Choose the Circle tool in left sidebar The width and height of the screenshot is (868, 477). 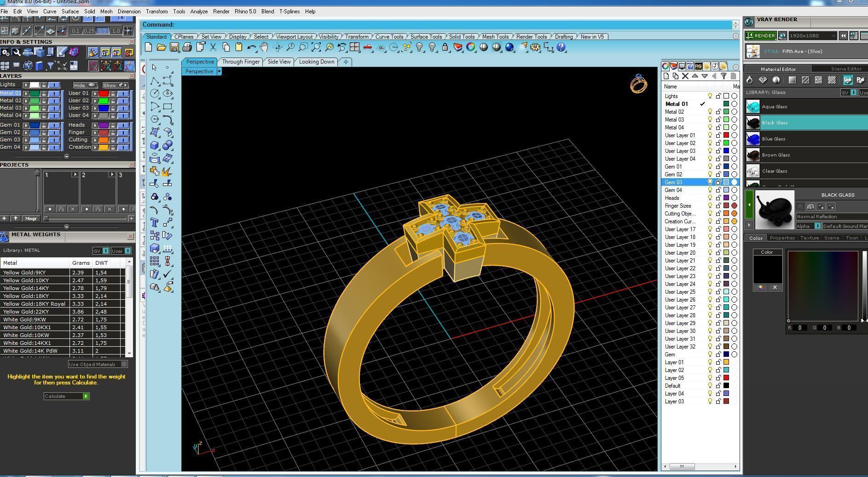click(x=155, y=93)
